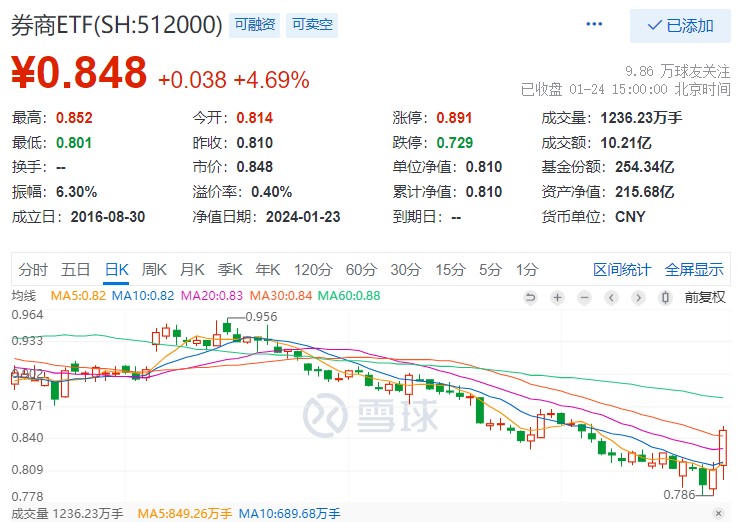Switch to the 15分 chart tab
The image size is (737, 522).
tap(450, 270)
